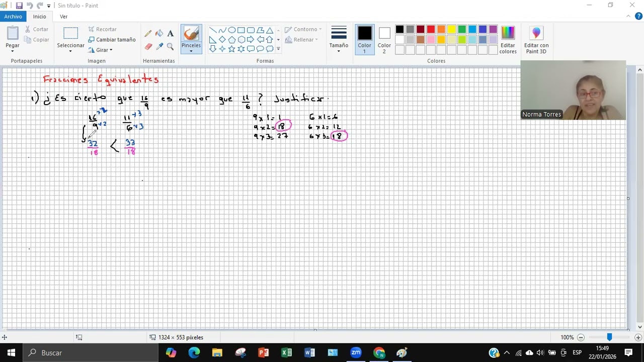Open Word from the taskbar

pyautogui.click(x=309, y=353)
